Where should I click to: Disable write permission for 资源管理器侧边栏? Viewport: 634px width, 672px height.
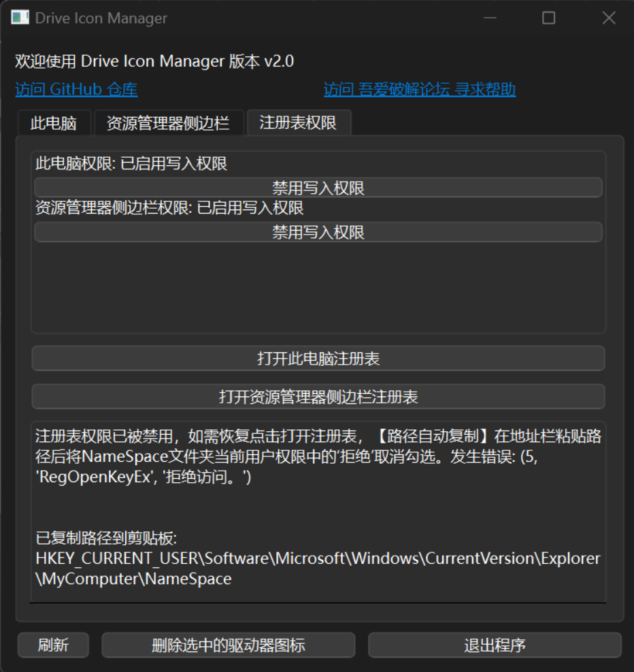click(x=317, y=232)
